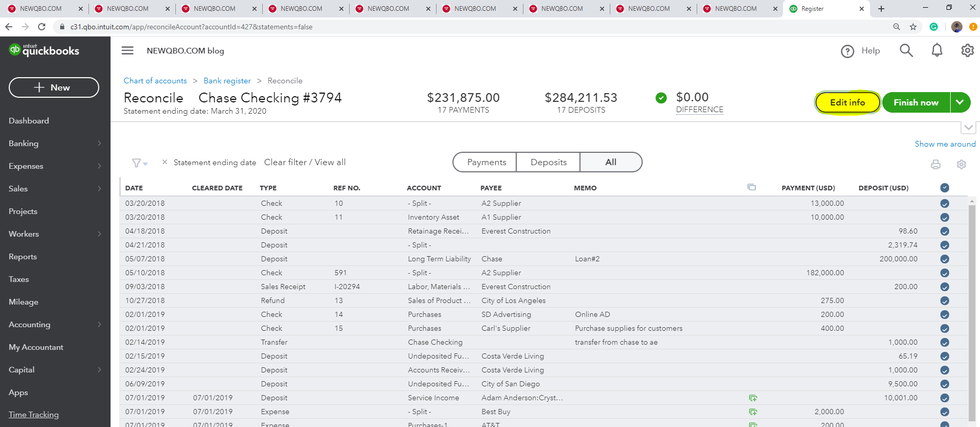Viewport: 980px width, 427px height.
Task: Open the settings gear in top header
Action: [967, 50]
